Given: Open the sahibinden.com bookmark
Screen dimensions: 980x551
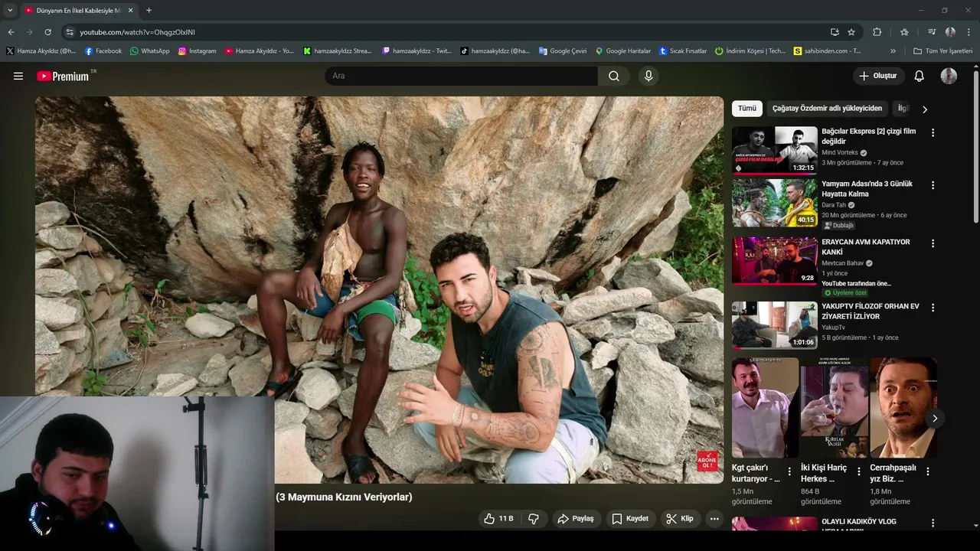Looking at the screenshot, I should pos(828,51).
